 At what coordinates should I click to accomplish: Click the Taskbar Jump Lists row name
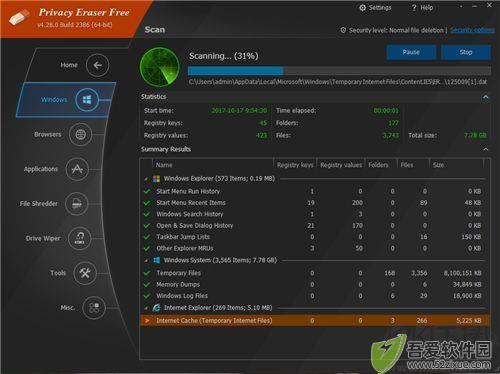pyautogui.click(x=183, y=237)
